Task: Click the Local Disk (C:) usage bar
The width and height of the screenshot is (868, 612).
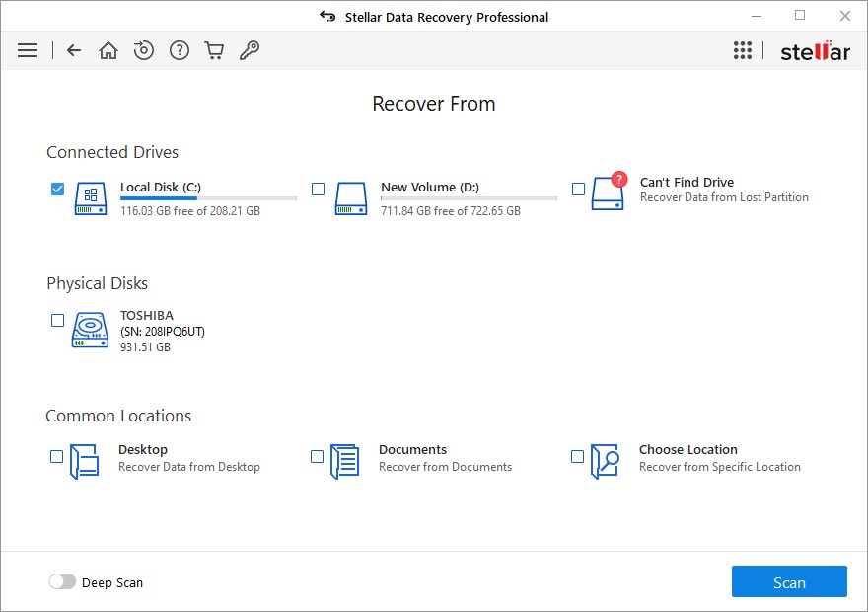Action: pyautogui.click(x=209, y=198)
